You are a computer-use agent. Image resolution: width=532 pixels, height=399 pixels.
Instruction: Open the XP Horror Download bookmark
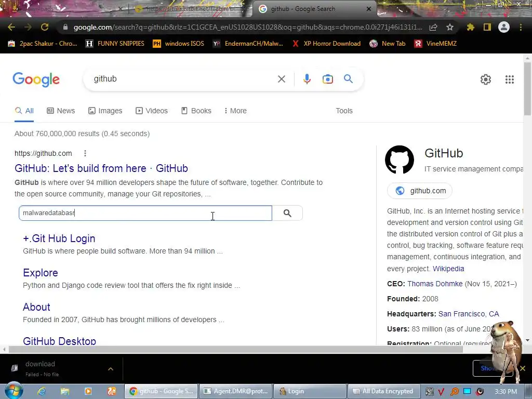pyautogui.click(x=326, y=44)
